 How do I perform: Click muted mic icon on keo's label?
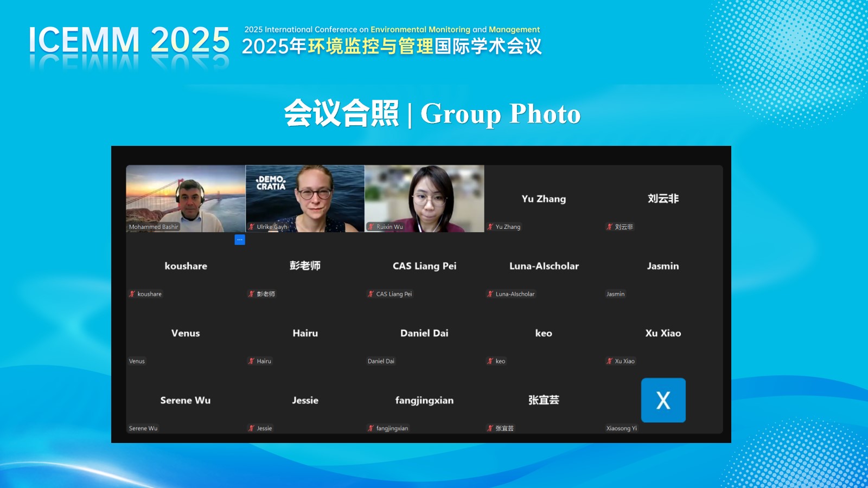point(490,361)
